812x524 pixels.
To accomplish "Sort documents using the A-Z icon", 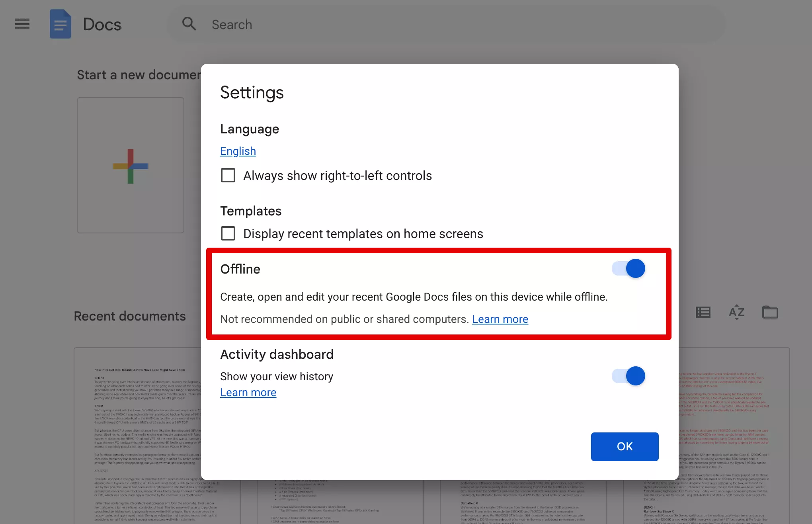I will point(736,312).
